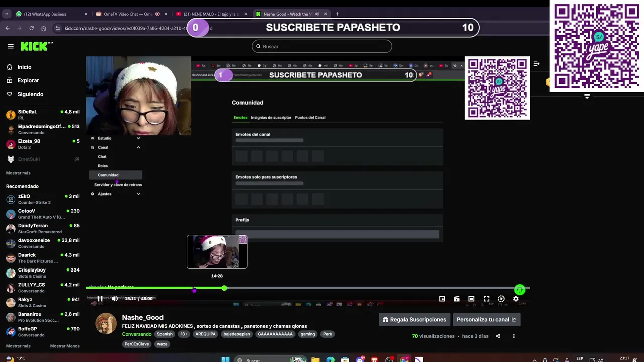
Task: Click the cast/clip icon in player
Action: pos(456,299)
